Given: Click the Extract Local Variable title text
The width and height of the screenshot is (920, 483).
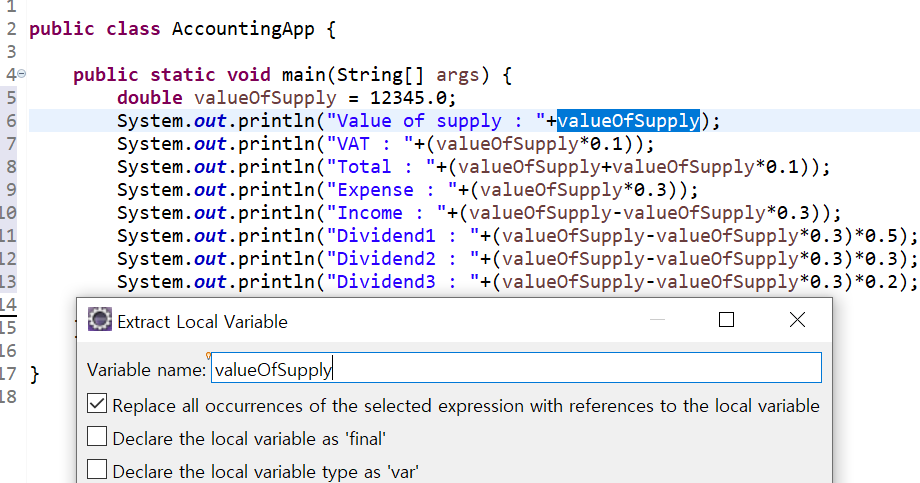Looking at the screenshot, I should tap(202, 321).
